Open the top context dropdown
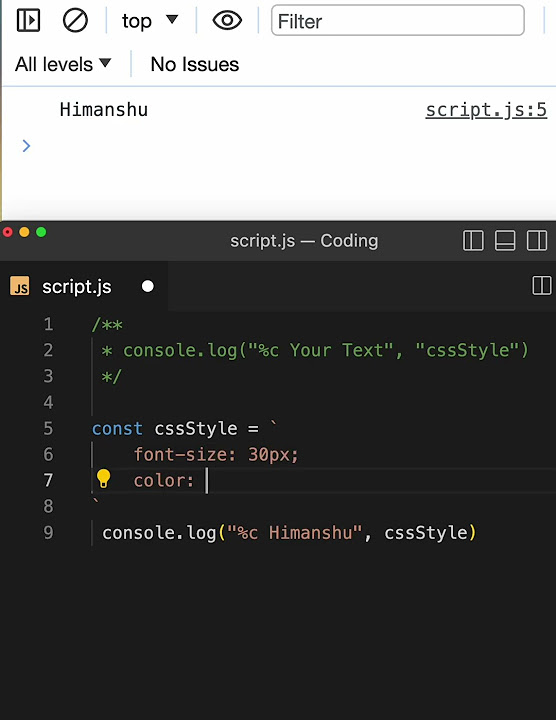 (x=150, y=21)
